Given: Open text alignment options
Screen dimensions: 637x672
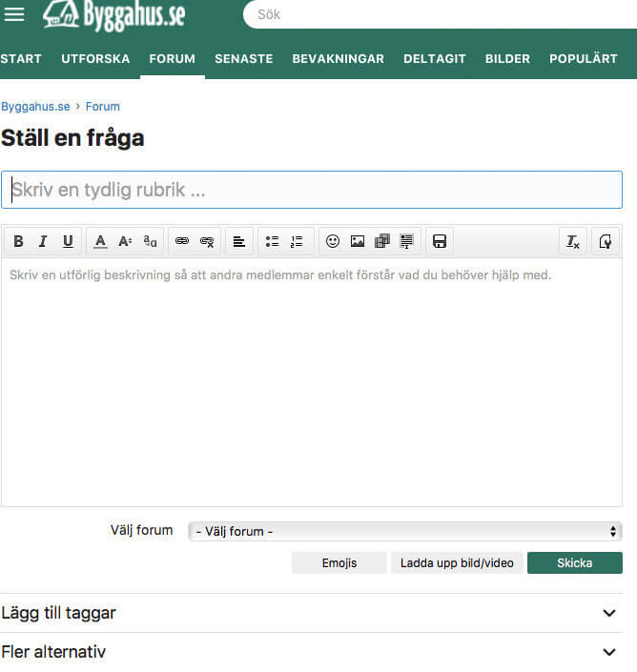Looking at the screenshot, I should click(x=239, y=242).
